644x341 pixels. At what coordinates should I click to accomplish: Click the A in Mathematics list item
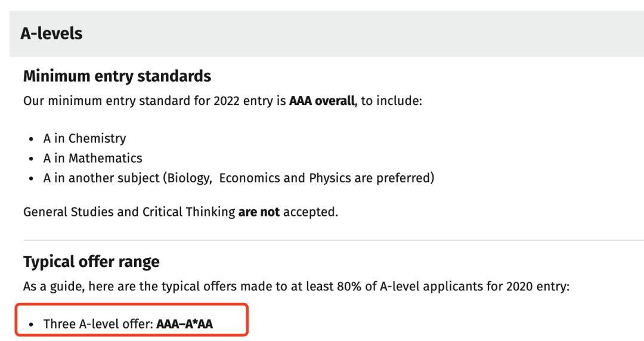click(x=93, y=158)
